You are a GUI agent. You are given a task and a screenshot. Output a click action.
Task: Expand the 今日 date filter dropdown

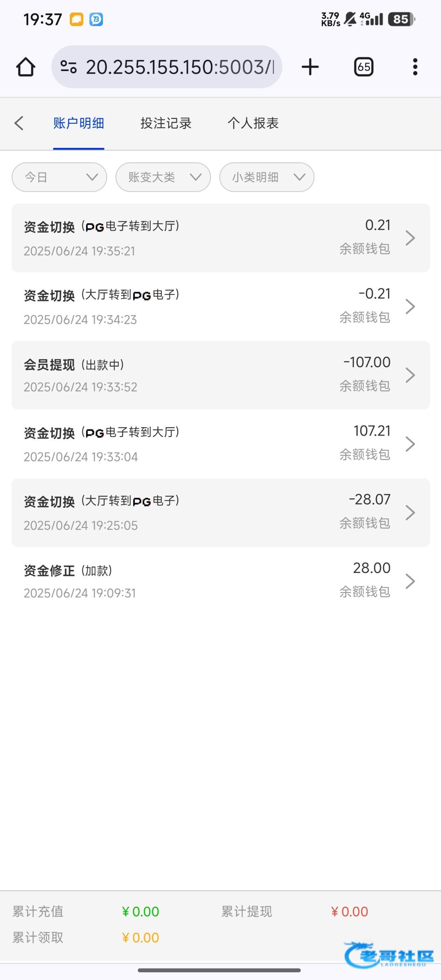tap(60, 177)
